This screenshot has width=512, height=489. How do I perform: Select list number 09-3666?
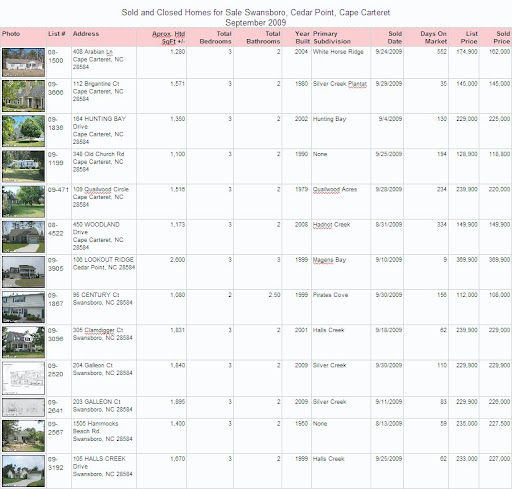[55, 88]
